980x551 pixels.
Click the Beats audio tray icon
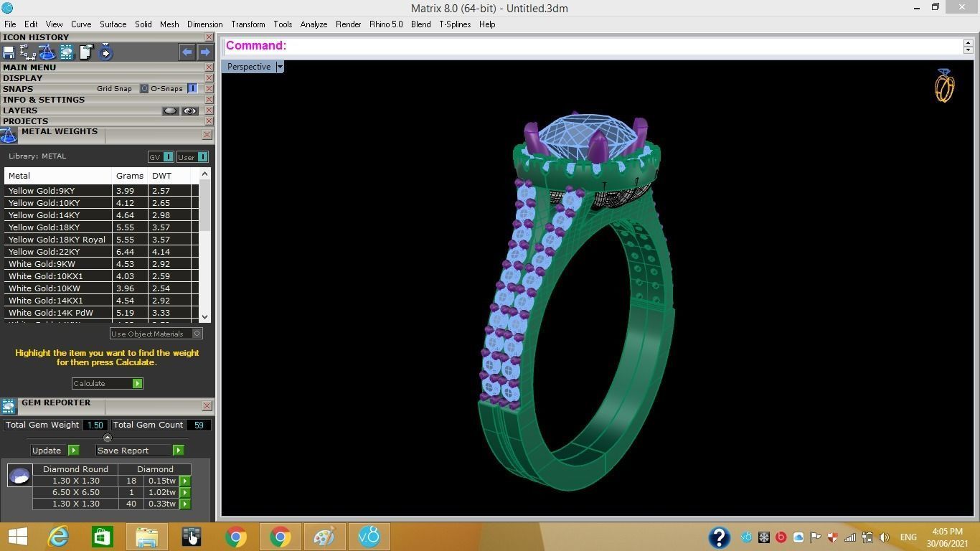[781, 537]
